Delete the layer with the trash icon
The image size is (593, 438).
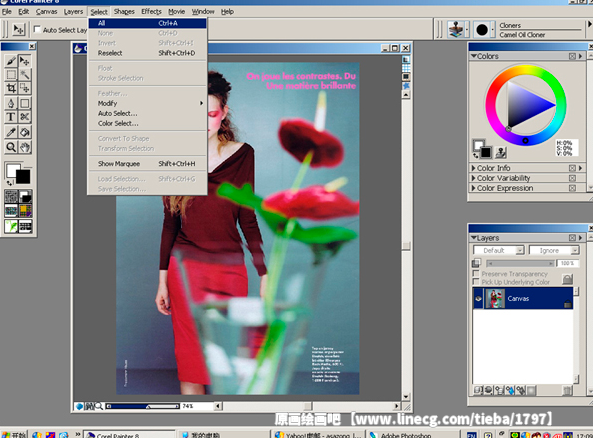[567, 390]
